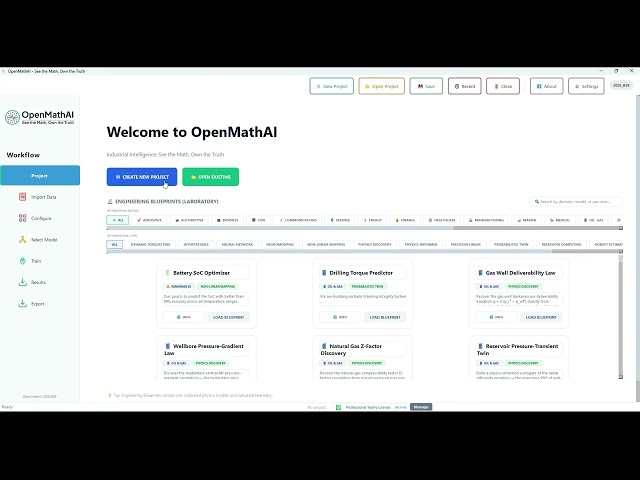
Task: Filter blueprints by Business sector
Action: tap(227, 220)
